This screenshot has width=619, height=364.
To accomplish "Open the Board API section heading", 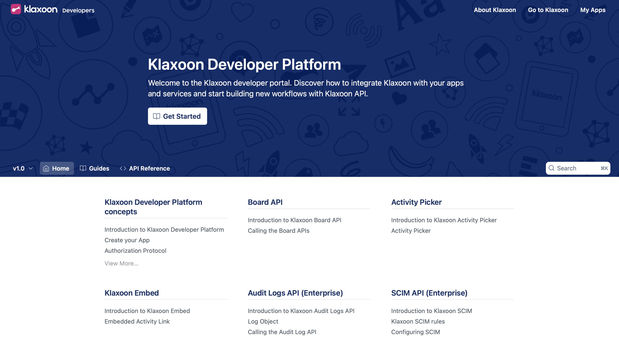I will (x=265, y=202).
